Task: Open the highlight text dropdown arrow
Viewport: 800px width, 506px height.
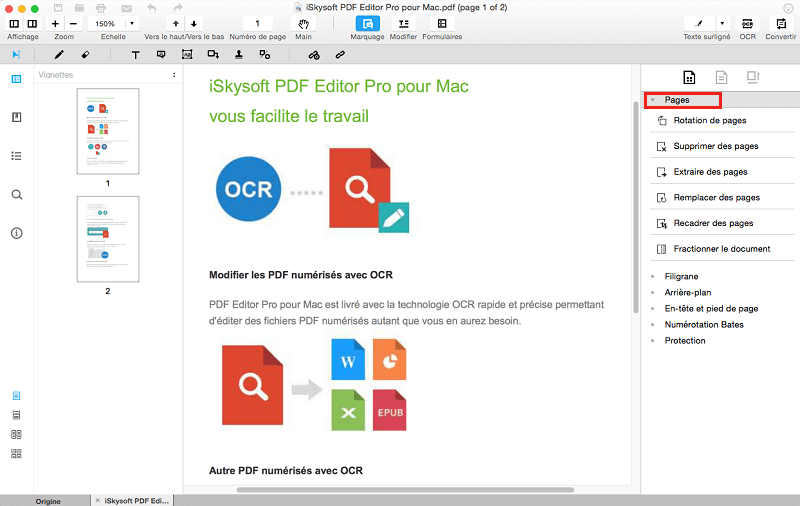Action: pyautogui.click(x=722, y=23)
